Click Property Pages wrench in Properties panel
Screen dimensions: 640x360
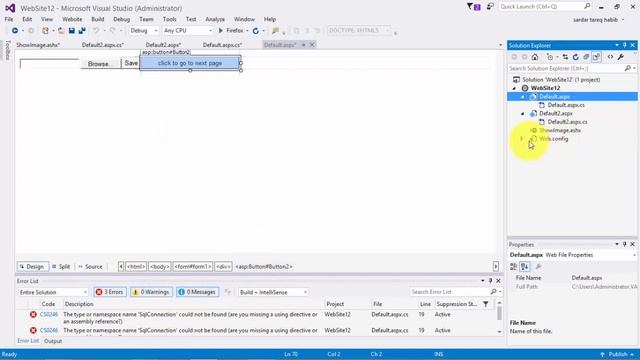(538, 267)
